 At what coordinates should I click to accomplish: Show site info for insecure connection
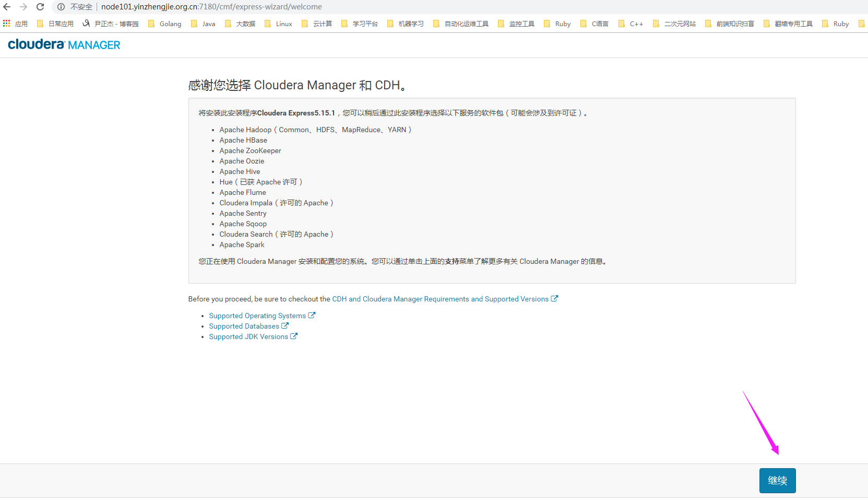[x=61, y=7]
